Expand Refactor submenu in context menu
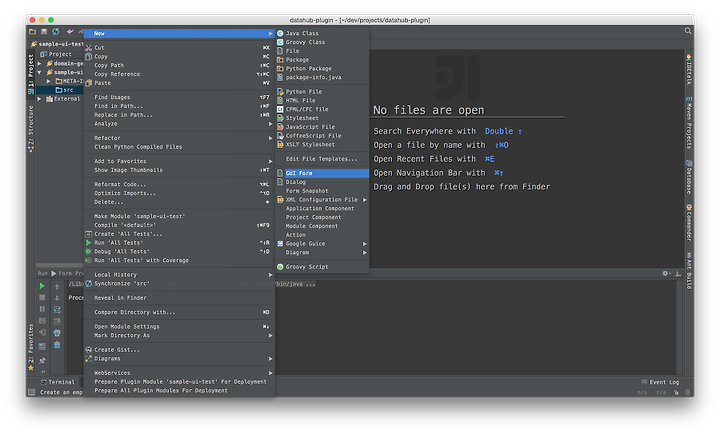 click(x=179, y=138)
